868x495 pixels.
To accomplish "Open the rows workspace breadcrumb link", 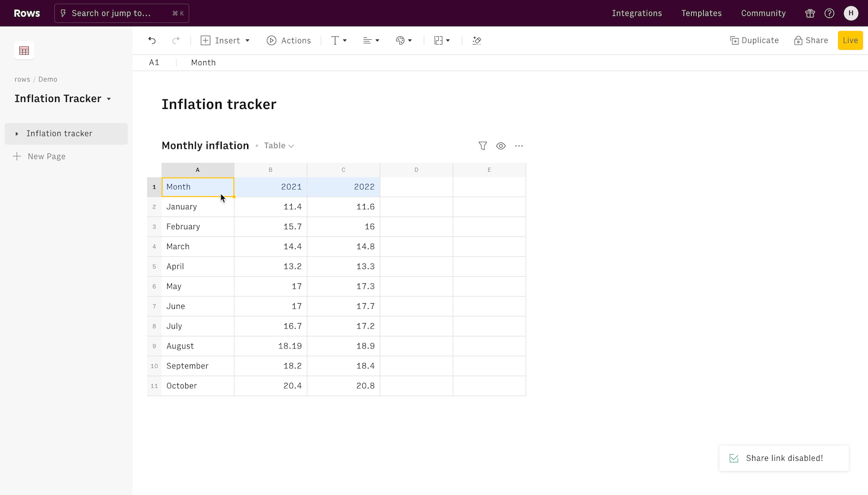I will (x=22, y=80).
